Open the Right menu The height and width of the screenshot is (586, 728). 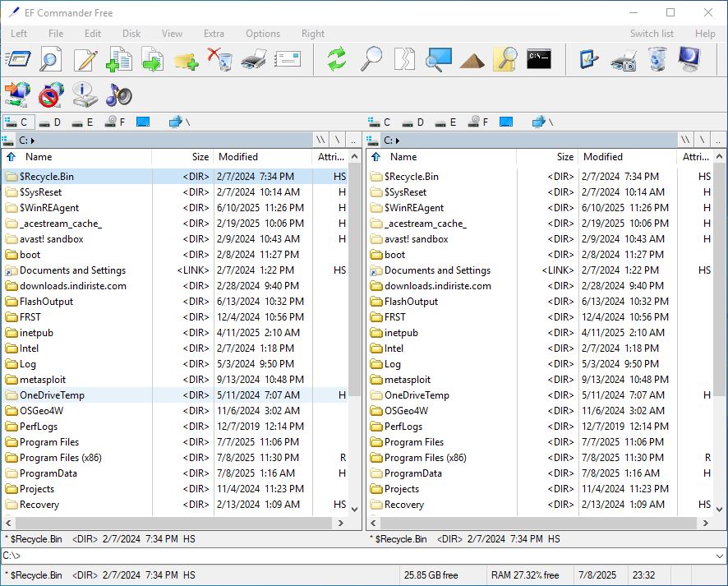[313, 34]
